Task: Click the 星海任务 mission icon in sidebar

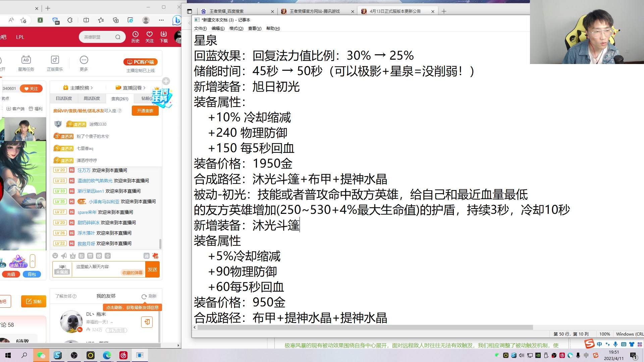Action: 25,60
